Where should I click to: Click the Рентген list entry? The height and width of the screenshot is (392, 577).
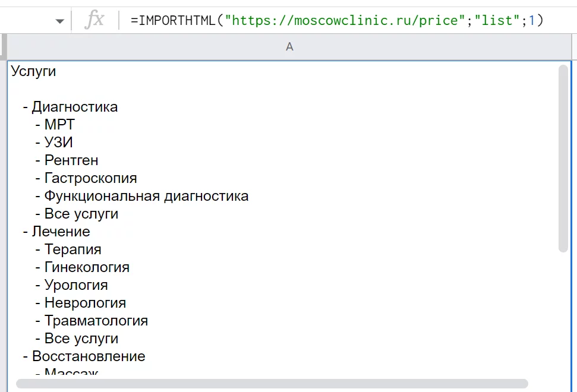(x=71, y=160)
